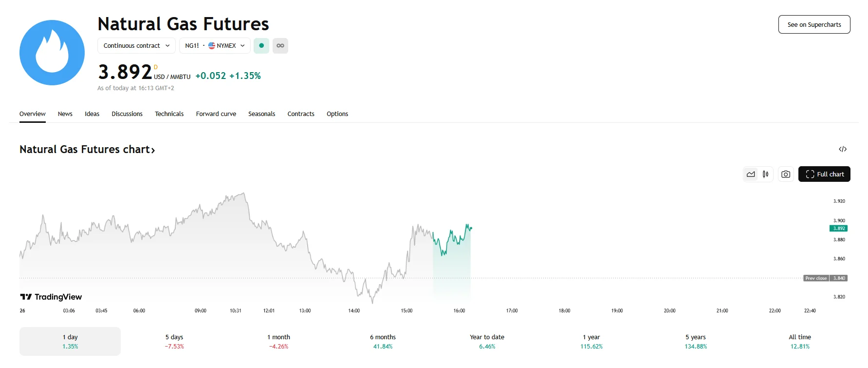Click the TradingView logo on chart
The height and width of the screenshot is (368, 868).
(x=51, y=297)
